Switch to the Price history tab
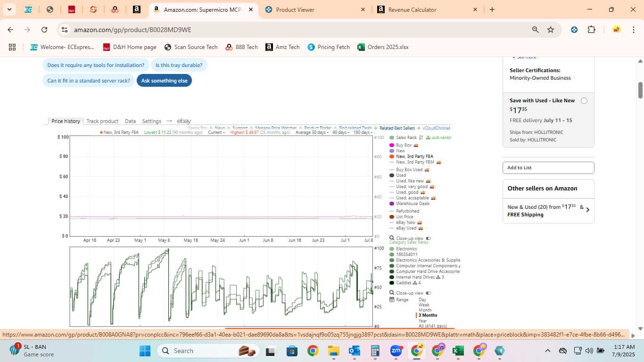 [66, 121]
